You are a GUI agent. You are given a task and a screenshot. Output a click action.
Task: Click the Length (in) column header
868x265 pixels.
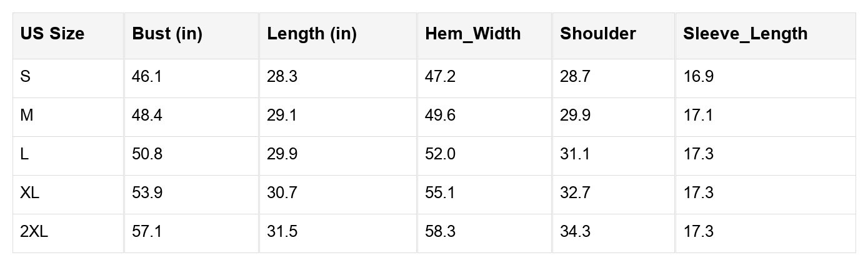coord(311,34)
